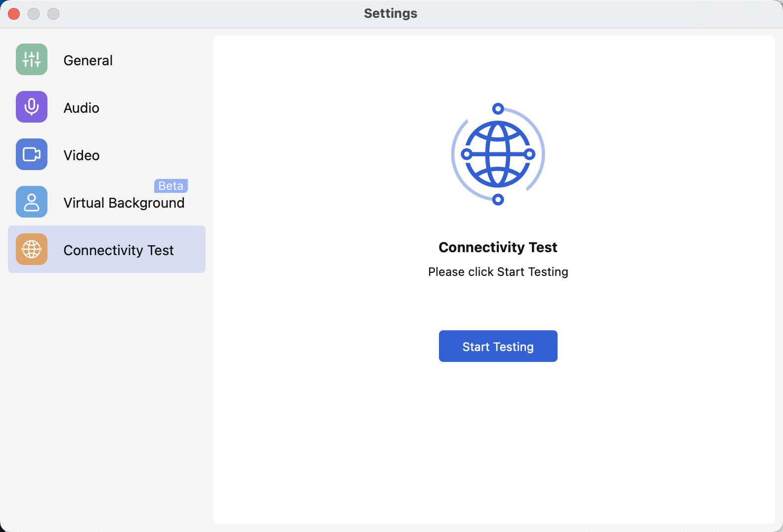Click the purple Audio microphone icon

32,107
